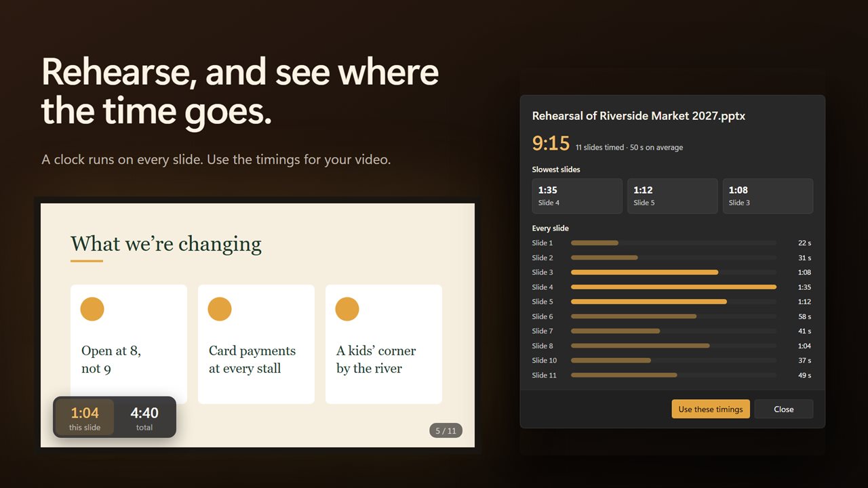Click the Slide 2 row label
The width and height of the screenshot is (868, 488).
[x=542, y=258]
